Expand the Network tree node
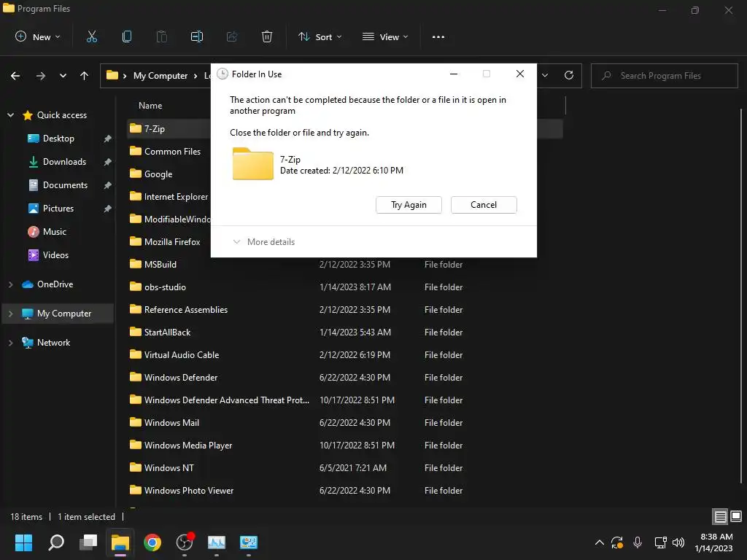747x560 pixels. [10, 343]
